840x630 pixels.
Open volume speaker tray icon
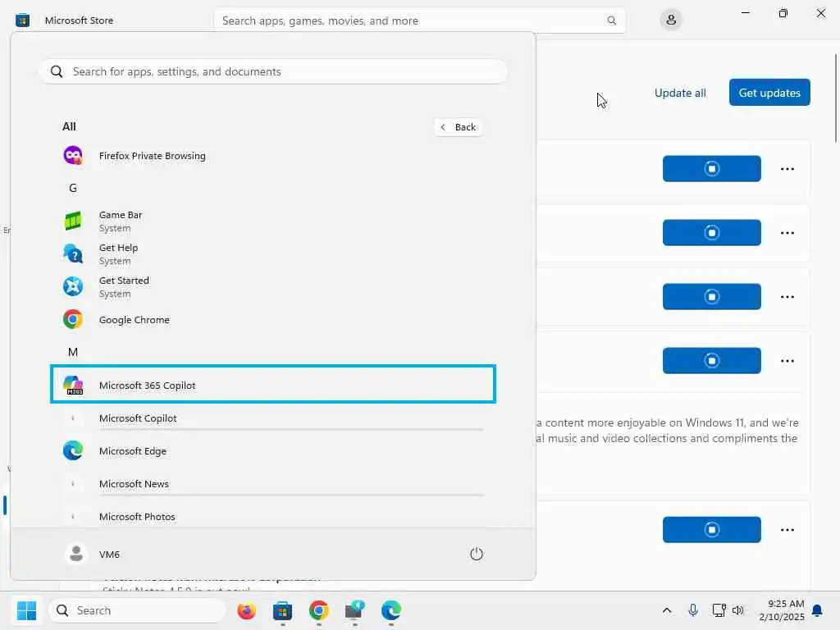pyautogui.click(x=738, y=610)
